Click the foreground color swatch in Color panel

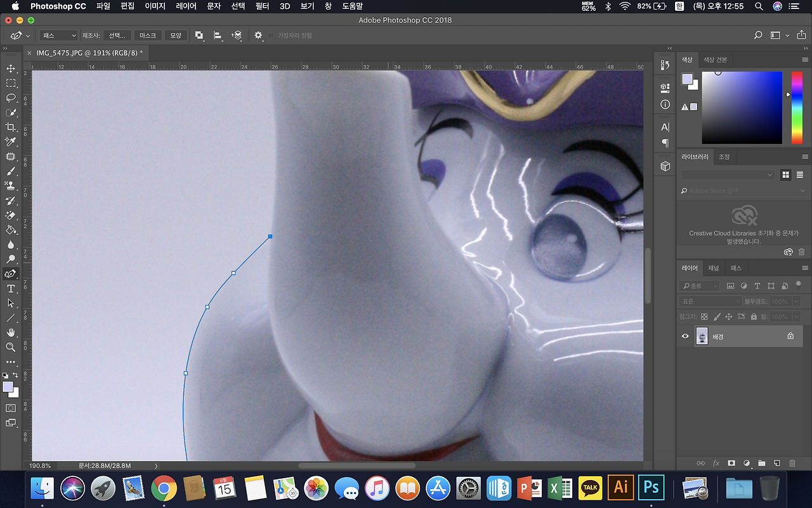tap(687, 79)
